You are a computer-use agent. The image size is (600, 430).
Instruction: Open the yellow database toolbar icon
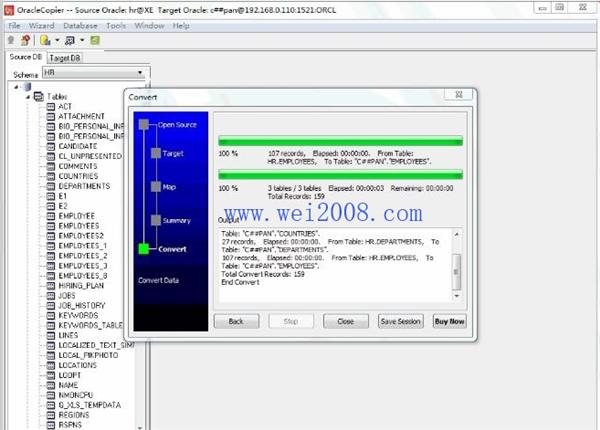pyautogui.click(x=45, y=40)
